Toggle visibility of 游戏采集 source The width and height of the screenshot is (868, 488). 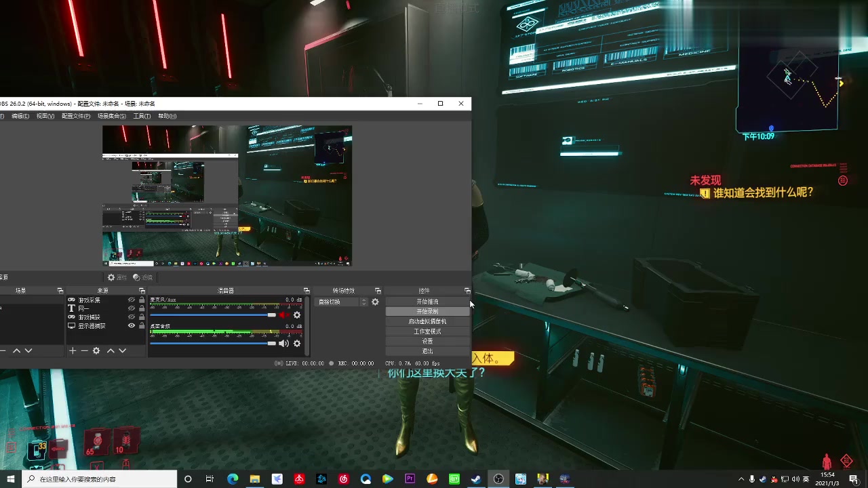tap(132, 300)
